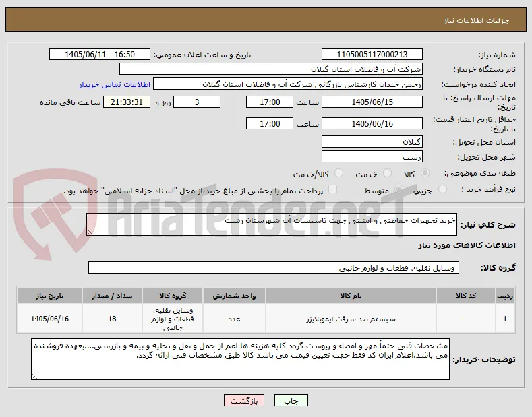Image resolution: width=532 pixels, height=417 pixels.
Task: Click the بازگشت back button
Action: [x=244, y=400]
